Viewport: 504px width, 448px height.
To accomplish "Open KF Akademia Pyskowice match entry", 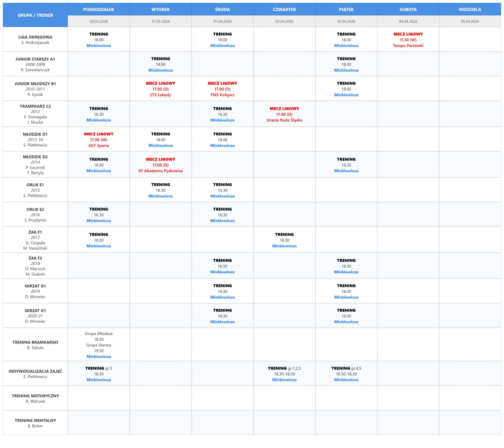I will pos(160,171).
